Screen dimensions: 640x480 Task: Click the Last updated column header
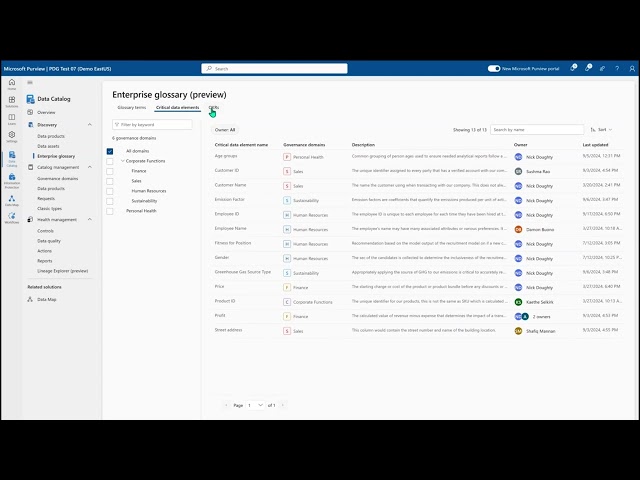click(595, 144)
